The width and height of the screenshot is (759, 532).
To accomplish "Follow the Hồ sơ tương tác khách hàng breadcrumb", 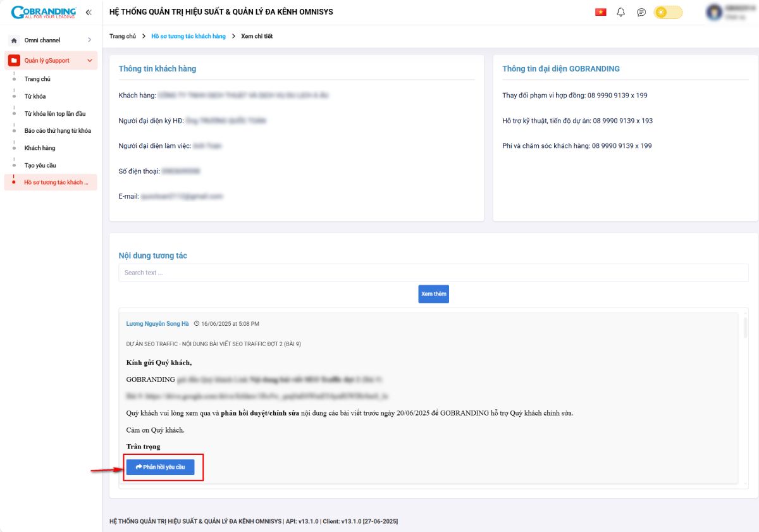I will 188,37.
